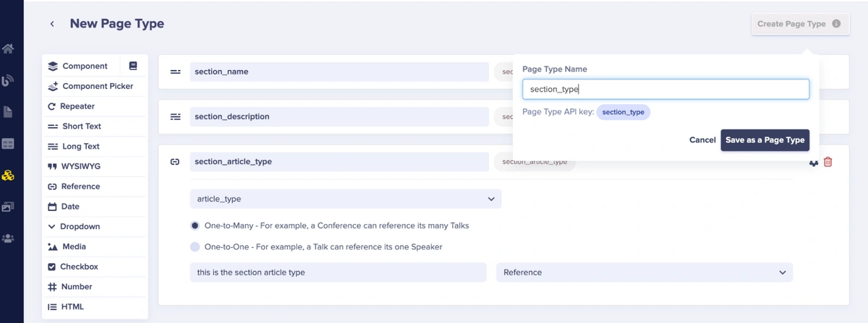Open the Reference field type dropdown
This screenshot has height=323, width=868.
click(644, 272)
